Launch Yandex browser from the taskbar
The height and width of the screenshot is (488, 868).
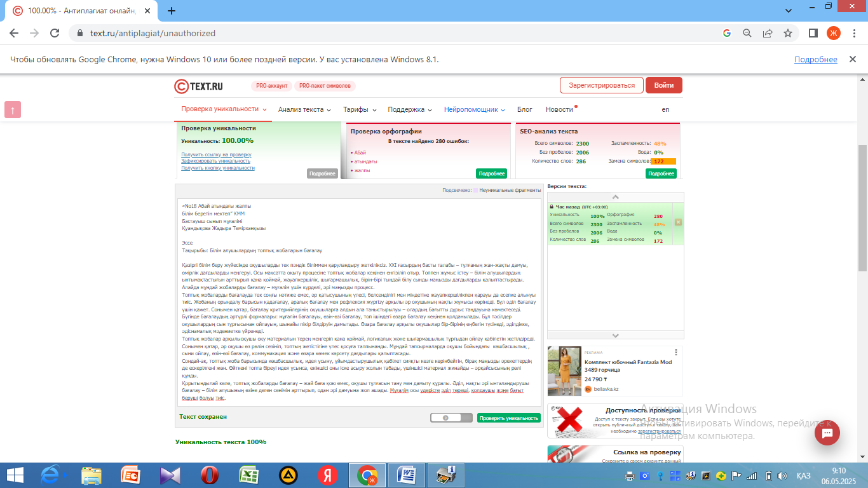pyautogui.click(x=327, y=475)
